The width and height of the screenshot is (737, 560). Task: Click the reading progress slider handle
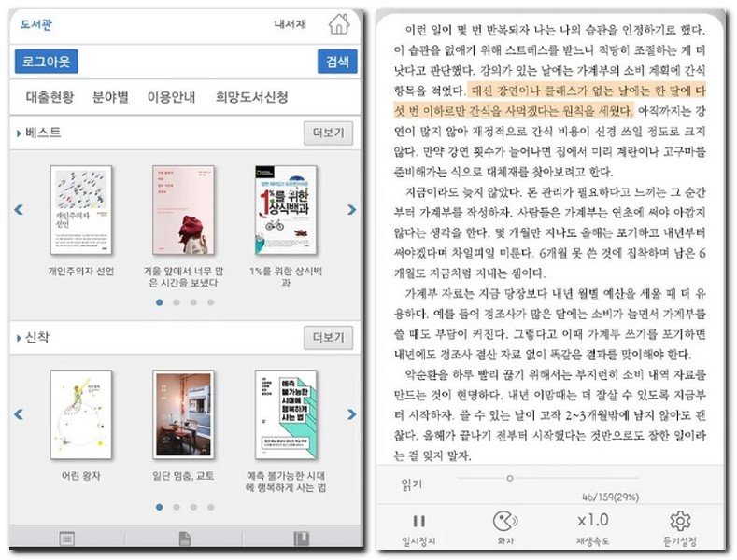(x=509, y=477)
